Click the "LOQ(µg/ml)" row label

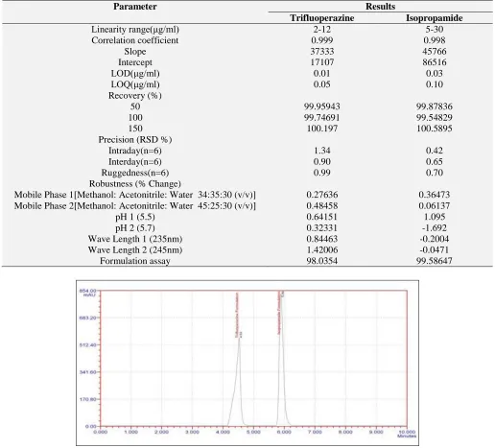[135, 84]
